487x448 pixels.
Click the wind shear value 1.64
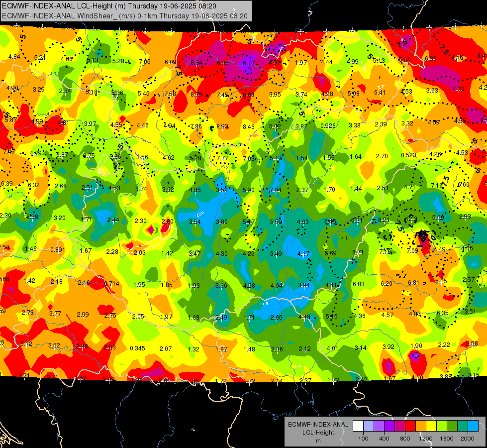[355, 157]
